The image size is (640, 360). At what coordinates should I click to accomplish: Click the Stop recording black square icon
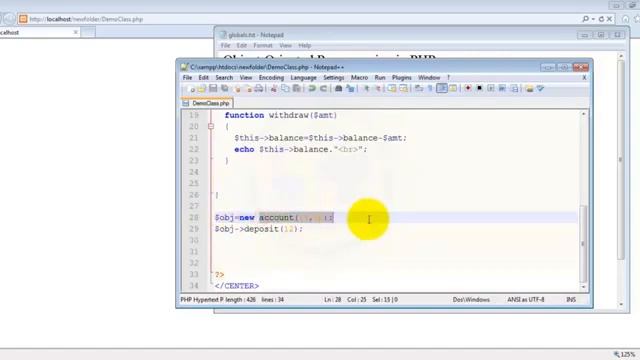[479, 89]
